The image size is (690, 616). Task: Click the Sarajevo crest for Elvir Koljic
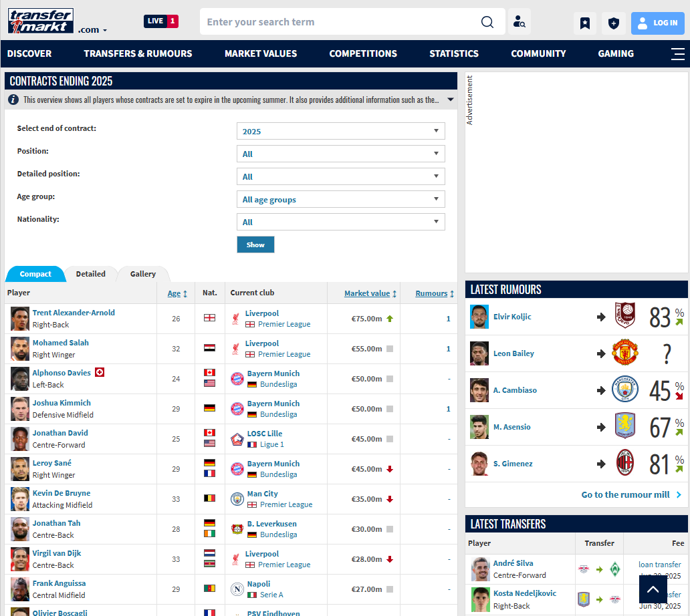coord(625,315)
